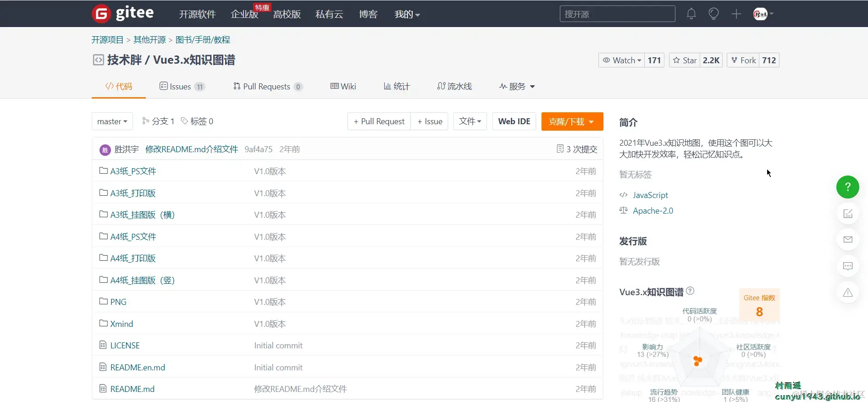Image resolution: width=868 pixels, height=402 pixels.
Task: Open the A3纸_打印版 folder
Action: coord(133,193)
